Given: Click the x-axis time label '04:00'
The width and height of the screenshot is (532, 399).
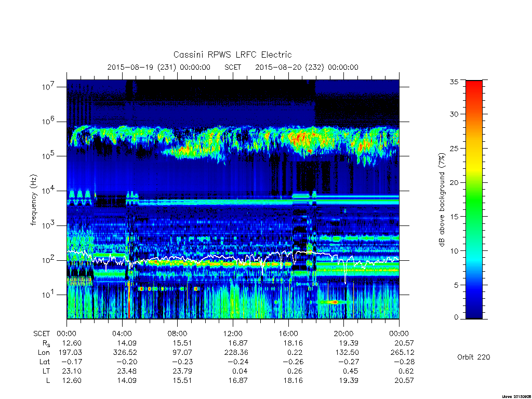Looking at the screenshot, I should click(x=122, y=334).
